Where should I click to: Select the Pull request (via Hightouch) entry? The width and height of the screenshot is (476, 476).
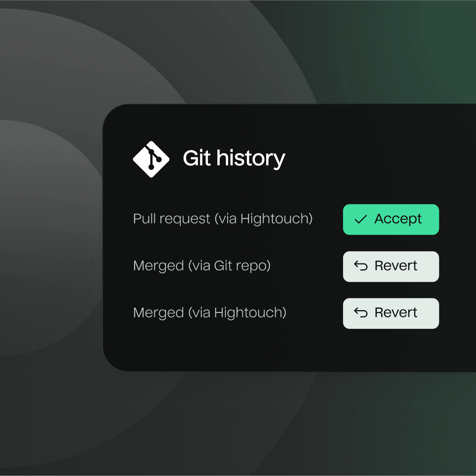click(223, 219)
